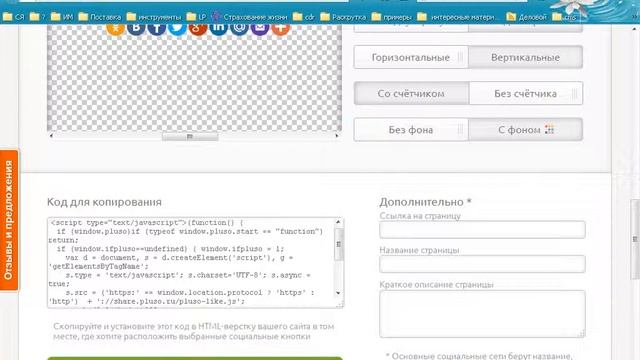Click the preview horizontal scrollbar thumb

190,136
